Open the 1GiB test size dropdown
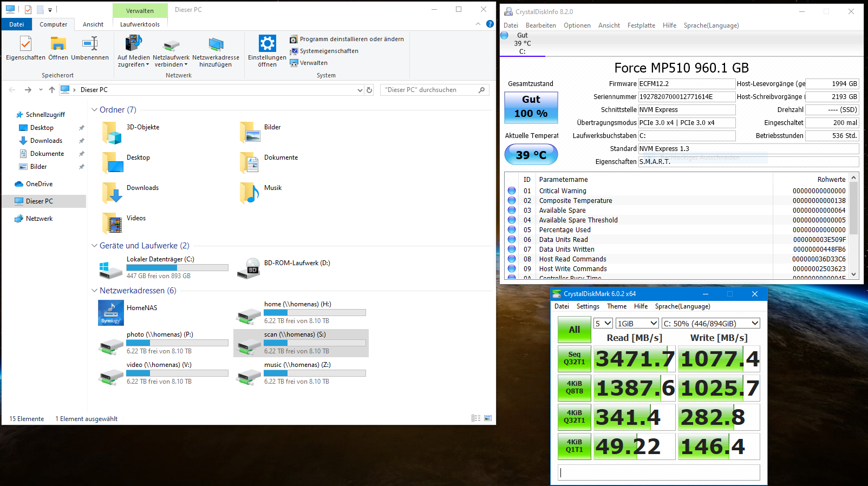Viewport: 868px width, 486px height. tap(637, 324)
